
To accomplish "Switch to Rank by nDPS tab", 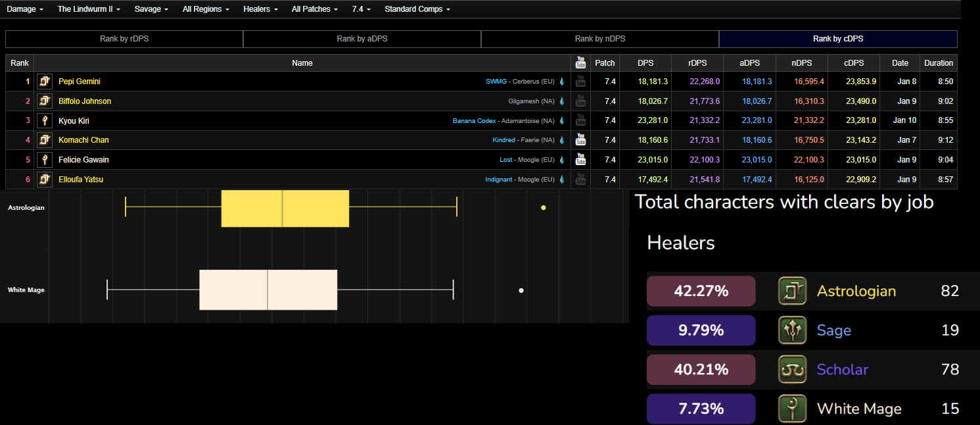I will pyautogui.click(x=600, y=39).
